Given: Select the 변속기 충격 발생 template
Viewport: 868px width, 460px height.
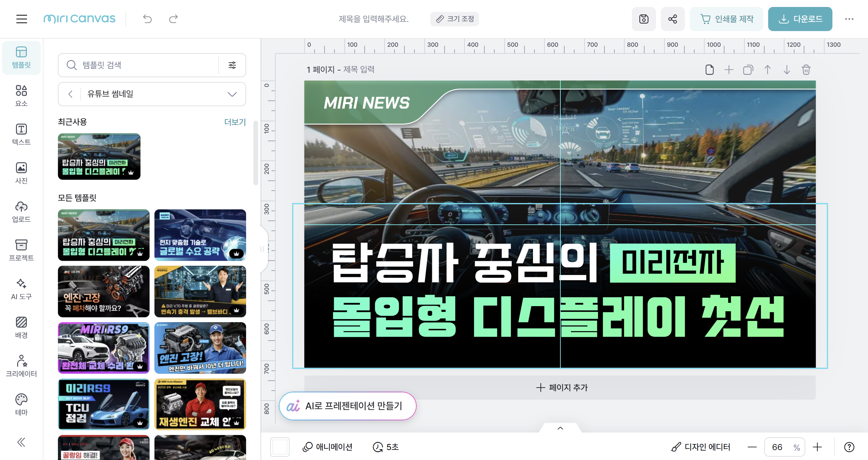Looking at the screenshot, I should [x=200, y=291].
